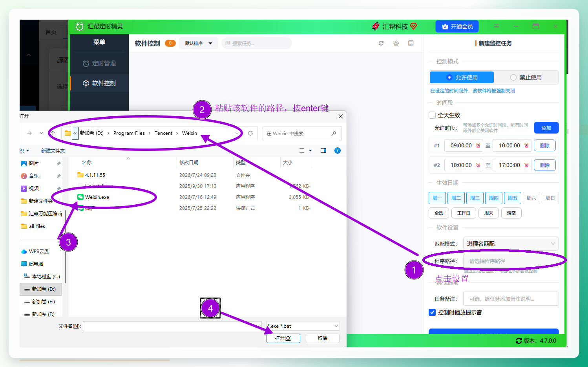This screenshot has width=588, height=367.
Task: Check the 全天生效 checkbox
Action: coord(432,115)
